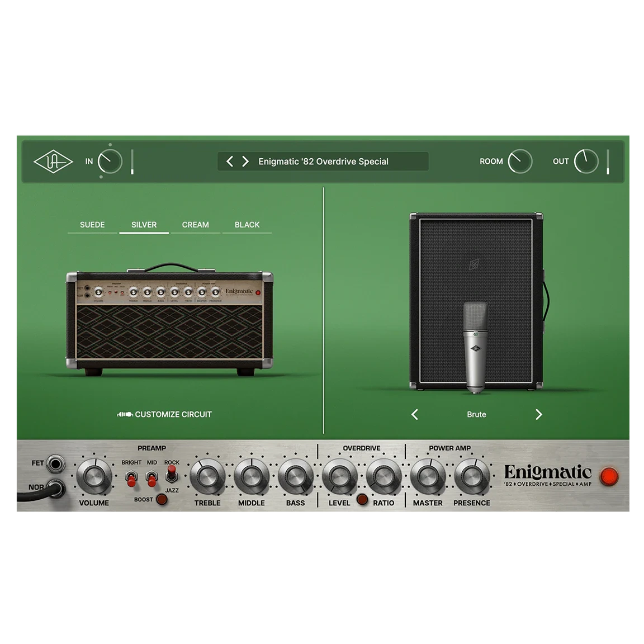Click the Enigmatic amp logo
The image size is (644, 644).
pos(548,475)
